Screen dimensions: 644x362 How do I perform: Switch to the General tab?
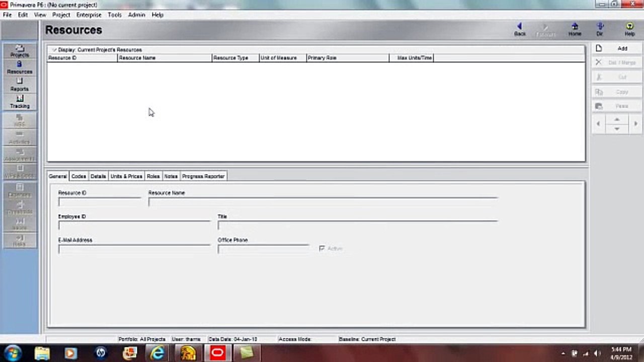coord(57,176)
